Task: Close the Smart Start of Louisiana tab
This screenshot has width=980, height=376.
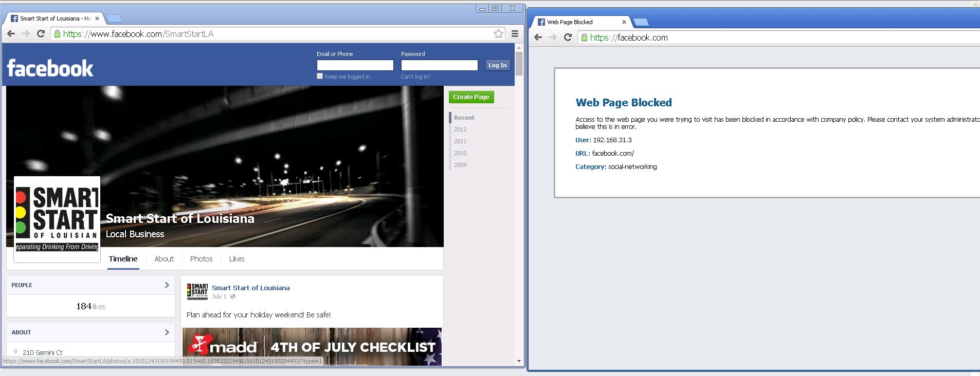Action: [x=97, y=18]
